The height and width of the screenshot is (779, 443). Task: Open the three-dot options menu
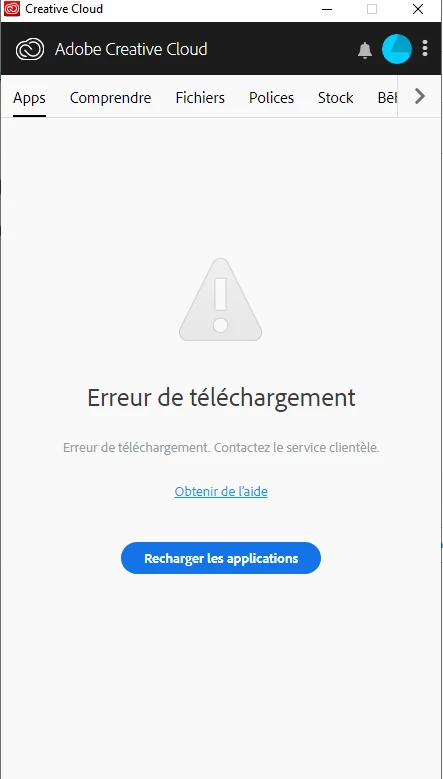425,48
